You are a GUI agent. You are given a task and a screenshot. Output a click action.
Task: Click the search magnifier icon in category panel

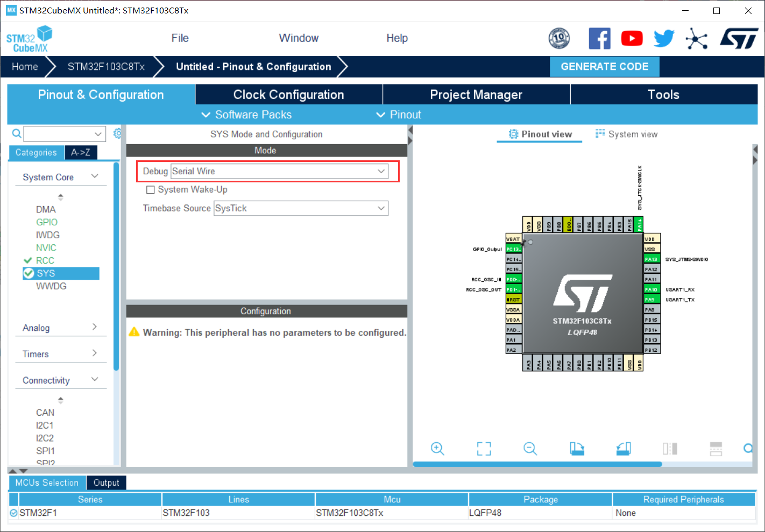17,133
